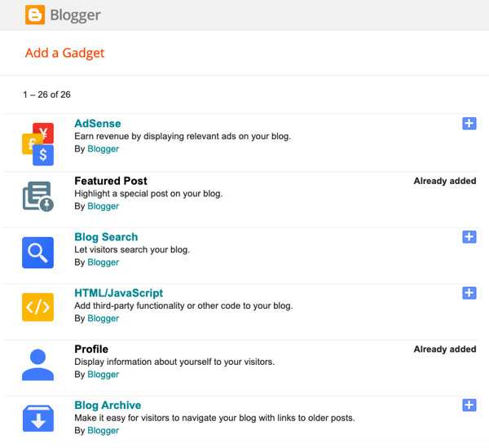Click the Blogger author link under Blog Archive
489x448 pixels.
(x=104, y=431)
